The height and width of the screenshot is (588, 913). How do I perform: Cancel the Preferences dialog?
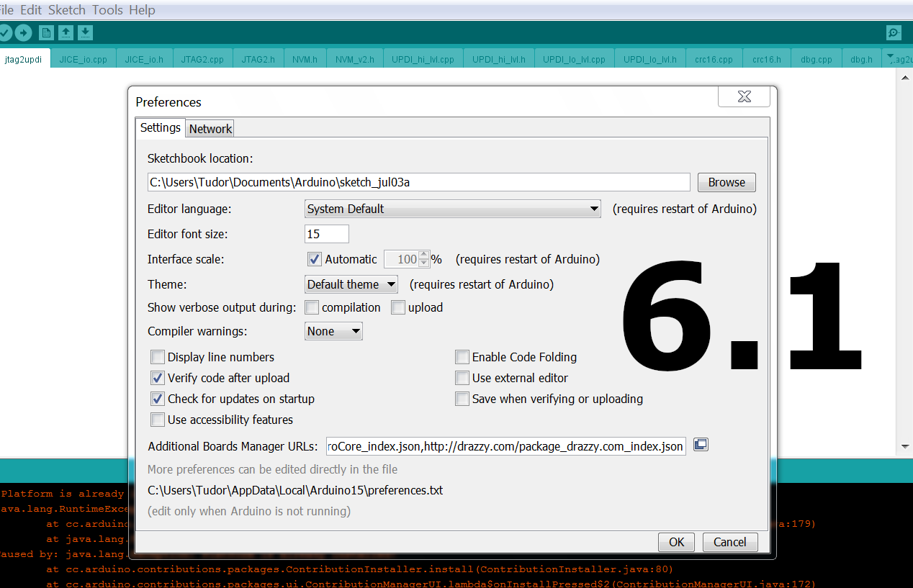tap(730, 542)
